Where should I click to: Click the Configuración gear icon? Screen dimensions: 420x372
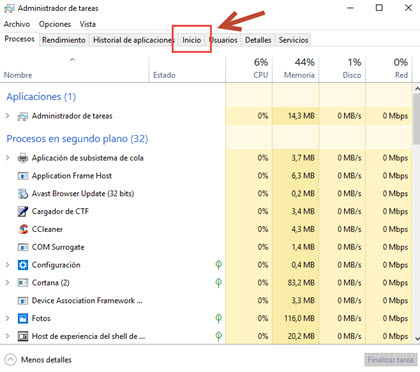click(23, 265)
